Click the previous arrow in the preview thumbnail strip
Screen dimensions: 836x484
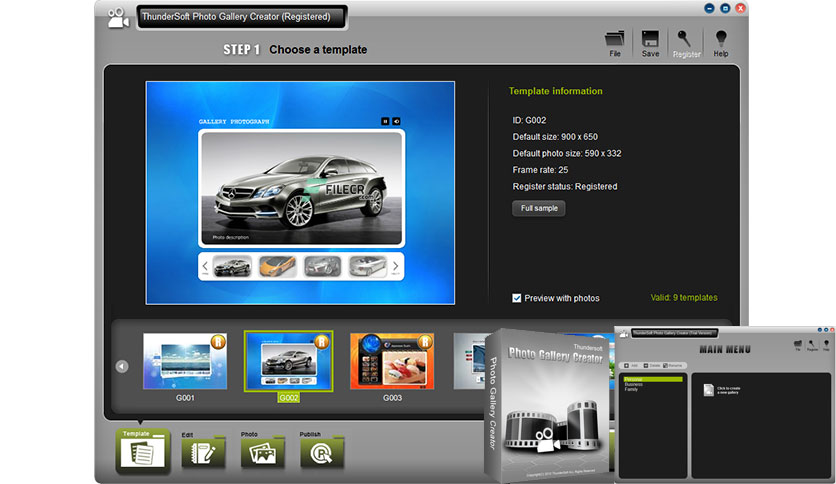tap(205, 266)
